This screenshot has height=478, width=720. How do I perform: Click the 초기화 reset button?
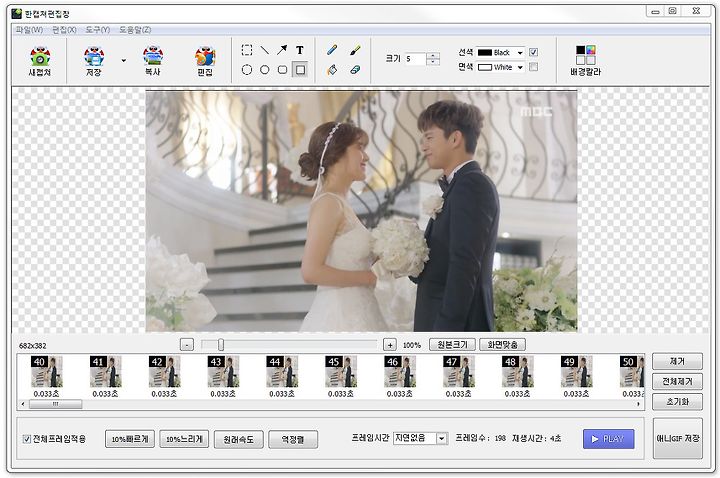click(677, 402)
